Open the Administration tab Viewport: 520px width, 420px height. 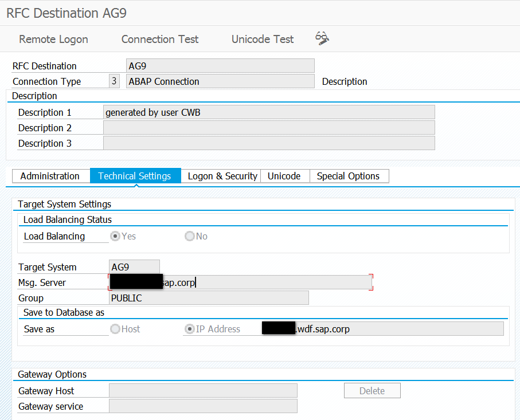point(51,176)
